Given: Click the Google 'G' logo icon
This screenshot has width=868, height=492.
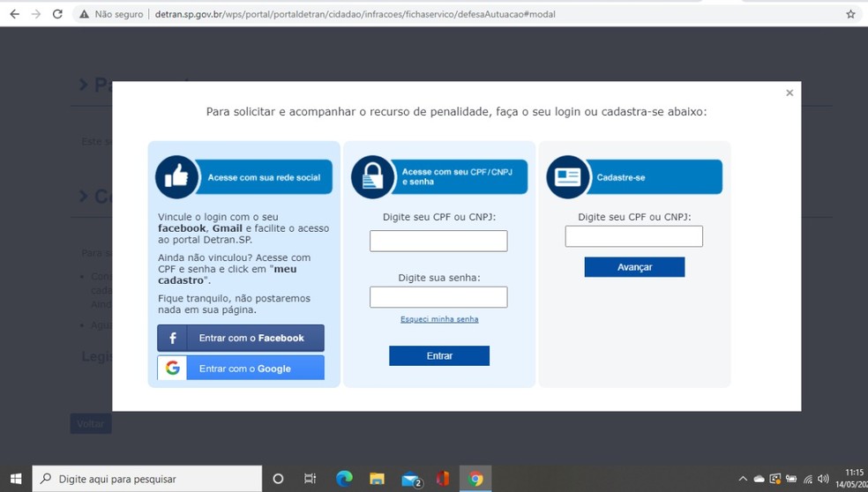Looking at the screenshot, I should pos(172,368).
